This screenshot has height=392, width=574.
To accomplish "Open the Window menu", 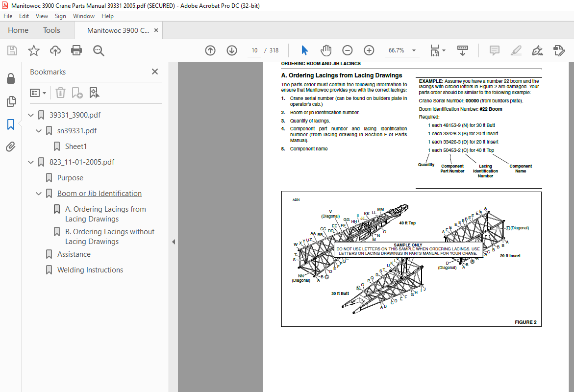I will point(83,16).
